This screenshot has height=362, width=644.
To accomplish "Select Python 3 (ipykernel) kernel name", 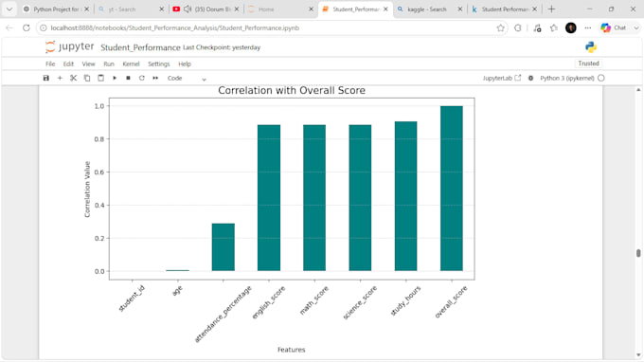I will (566, 78).
